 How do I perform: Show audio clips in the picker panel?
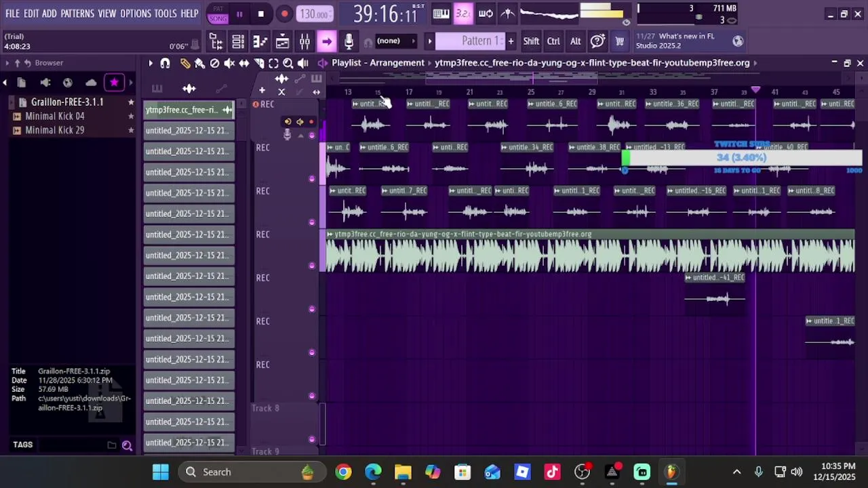click(189, 89)
